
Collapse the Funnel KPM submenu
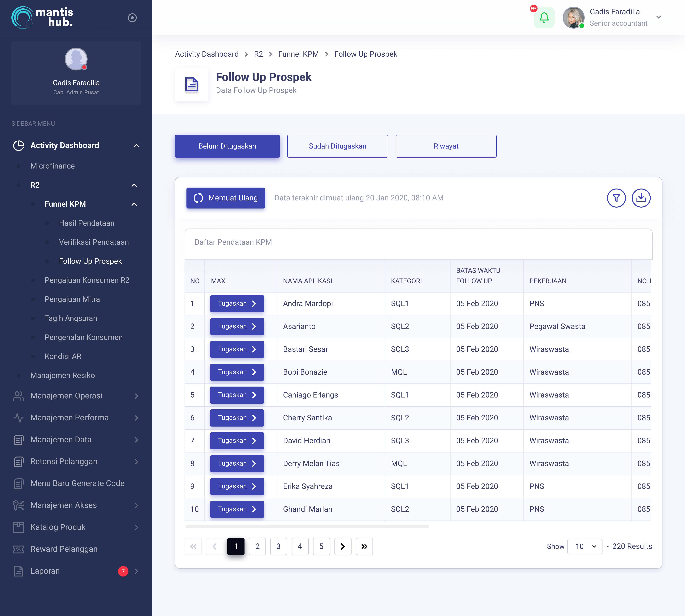pos(134,204)
